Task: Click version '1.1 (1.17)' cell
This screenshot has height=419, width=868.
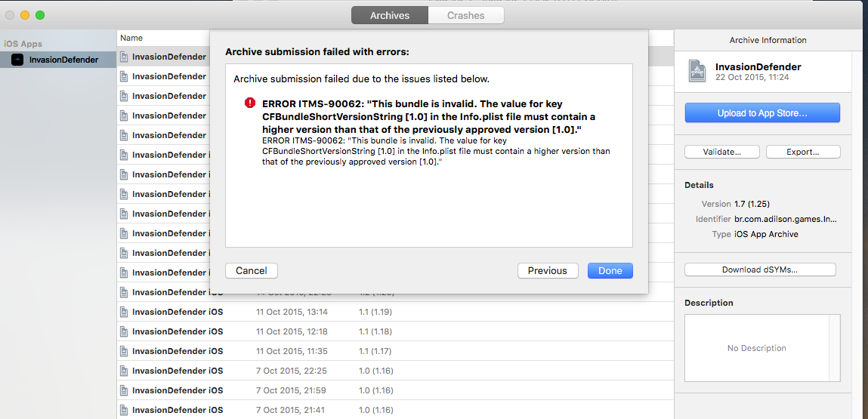Action: coord(375,351)
